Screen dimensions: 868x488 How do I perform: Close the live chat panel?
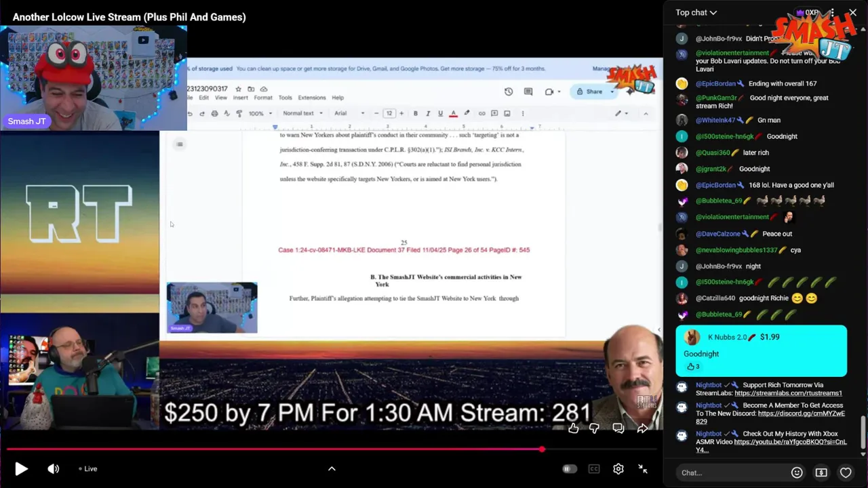(852, 12)
